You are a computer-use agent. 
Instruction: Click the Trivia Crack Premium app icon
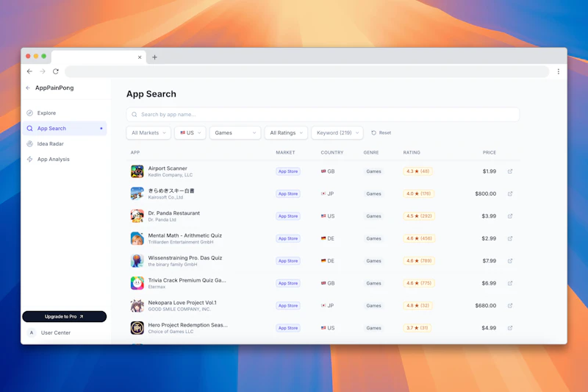[x=137, y=283]
